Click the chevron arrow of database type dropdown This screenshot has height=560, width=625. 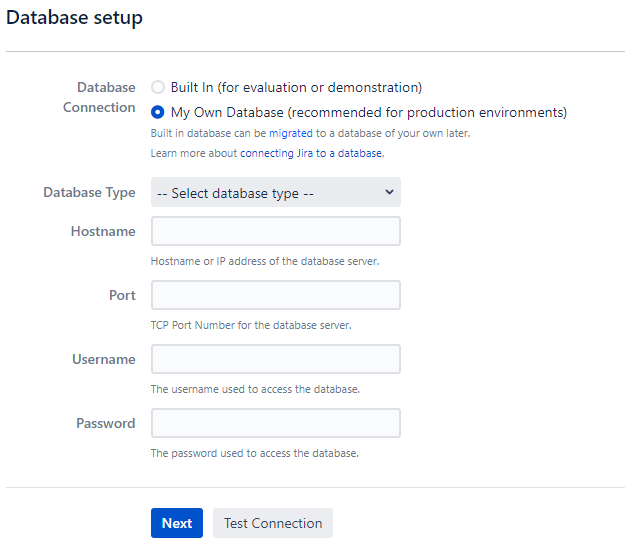[389, 192]
